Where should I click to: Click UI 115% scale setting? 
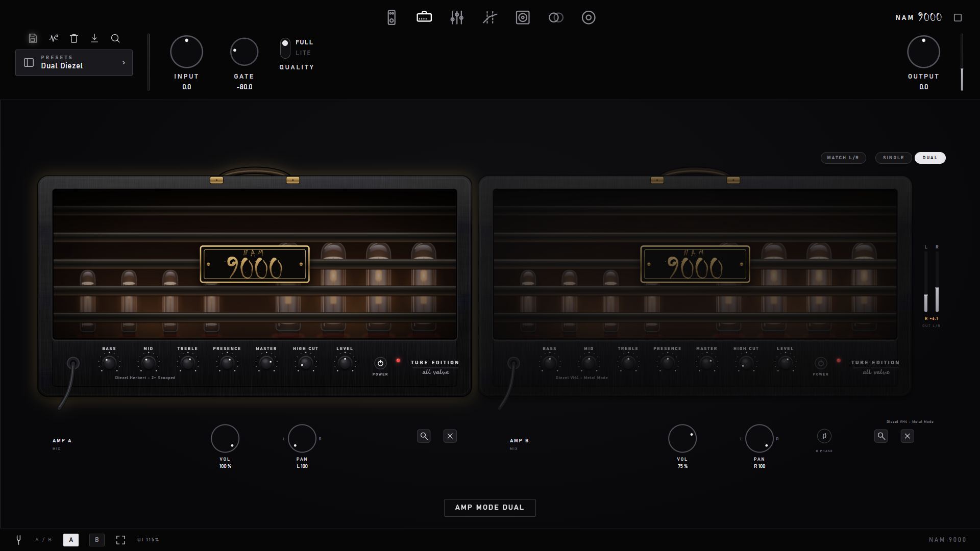coord(148,540)
